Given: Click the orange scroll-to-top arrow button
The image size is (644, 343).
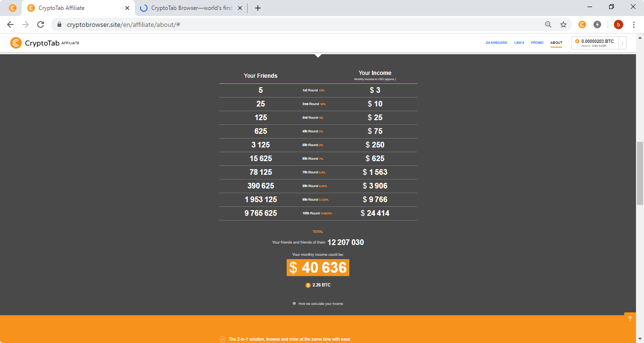Looking at the screenshot, I should (630, 318).
